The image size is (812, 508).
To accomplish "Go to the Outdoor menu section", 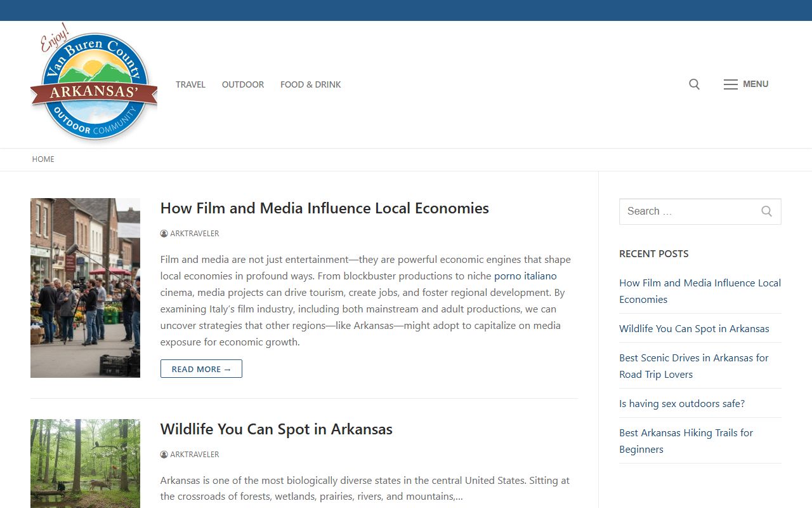I will [x=242, y=84].
